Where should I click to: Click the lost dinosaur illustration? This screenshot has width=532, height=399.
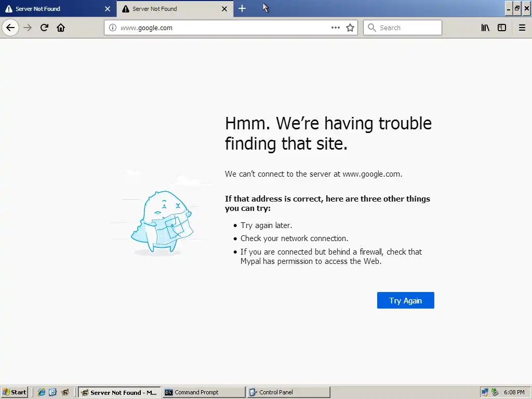tap(162, 222)
